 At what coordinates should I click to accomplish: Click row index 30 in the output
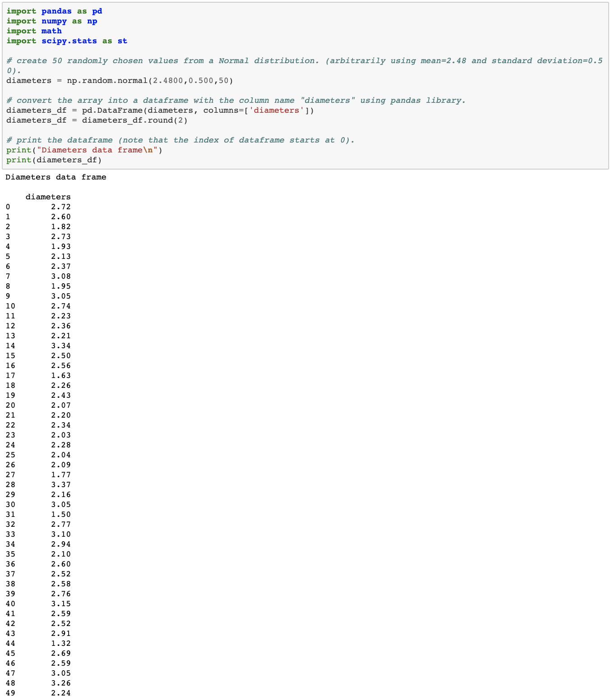pyautogui.click(x=10, y=505)
